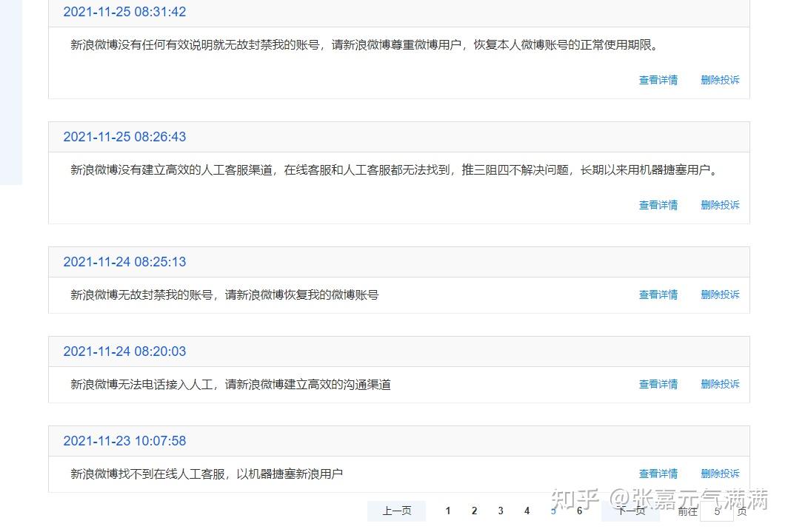
Task: Click complaint text 新浪微博找不到在线人工客服
Action: click(207, 474)
